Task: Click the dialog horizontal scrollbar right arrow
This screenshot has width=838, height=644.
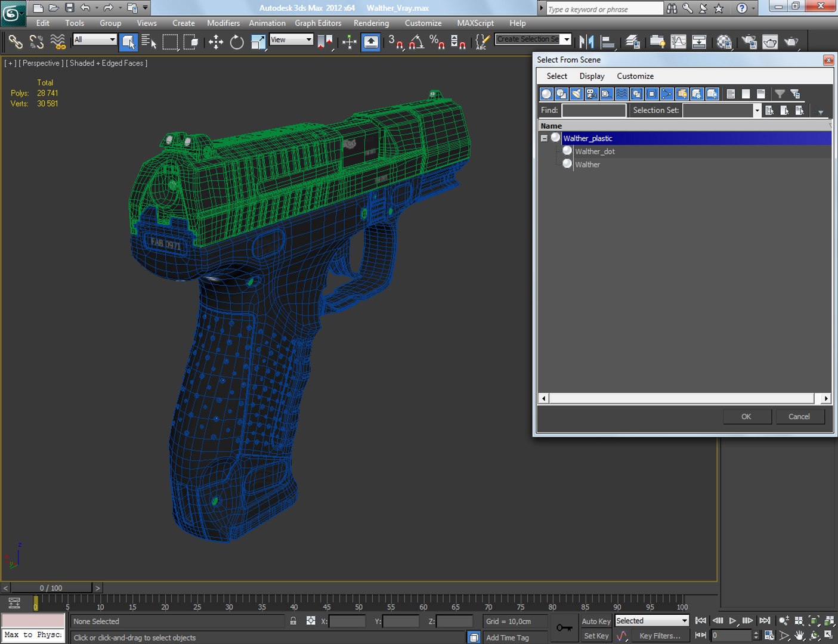Action: point(826,398)
